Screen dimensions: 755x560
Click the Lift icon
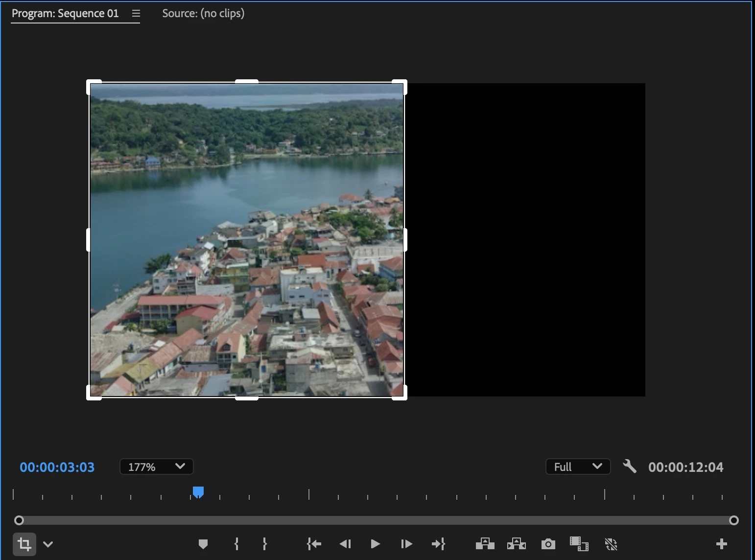pos(485,544)
